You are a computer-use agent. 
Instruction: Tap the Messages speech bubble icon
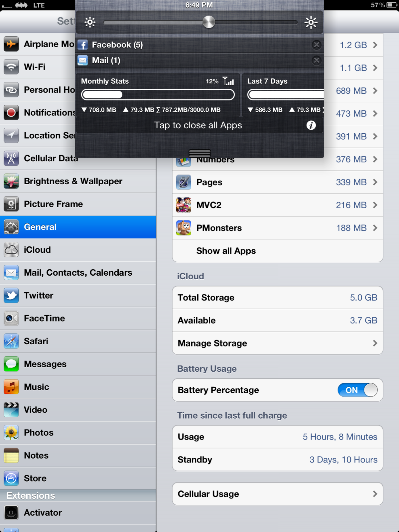click(x=11, y=364)
